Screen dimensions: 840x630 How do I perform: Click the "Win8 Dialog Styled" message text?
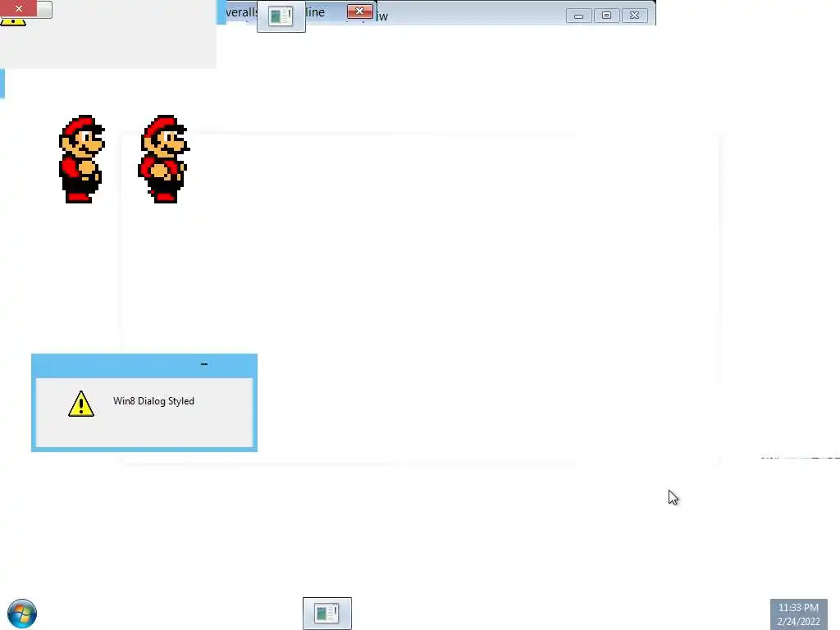153,400
